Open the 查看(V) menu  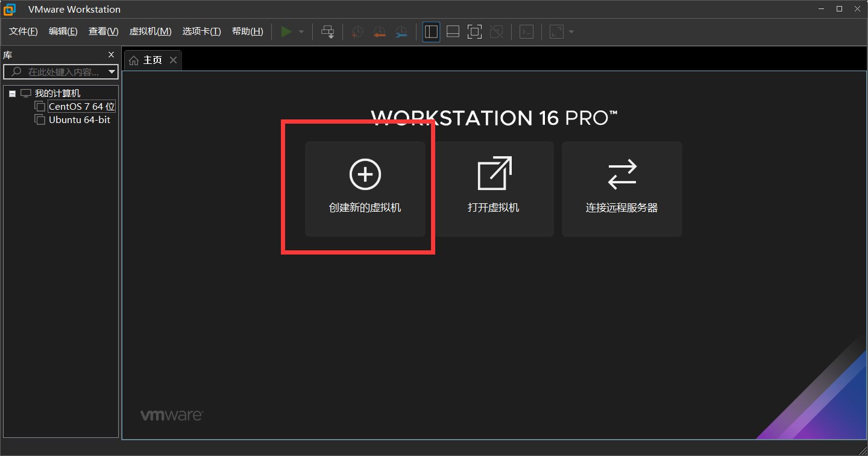104,31
